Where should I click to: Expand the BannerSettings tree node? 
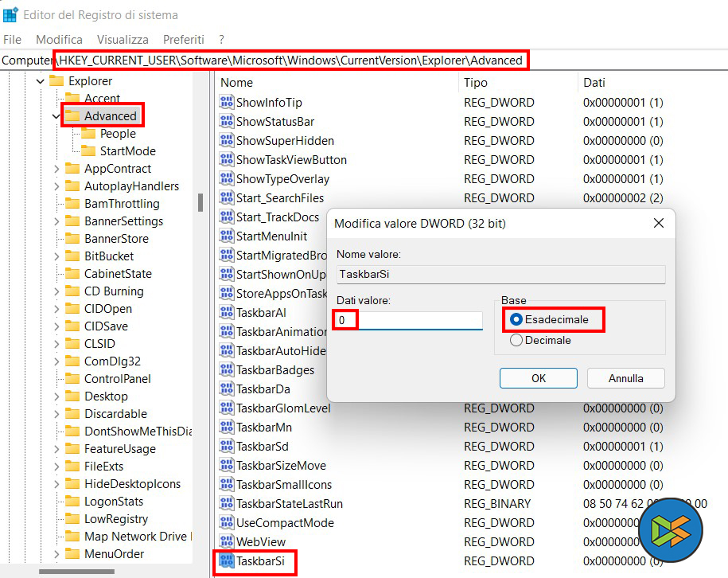[x=56, y=221]
